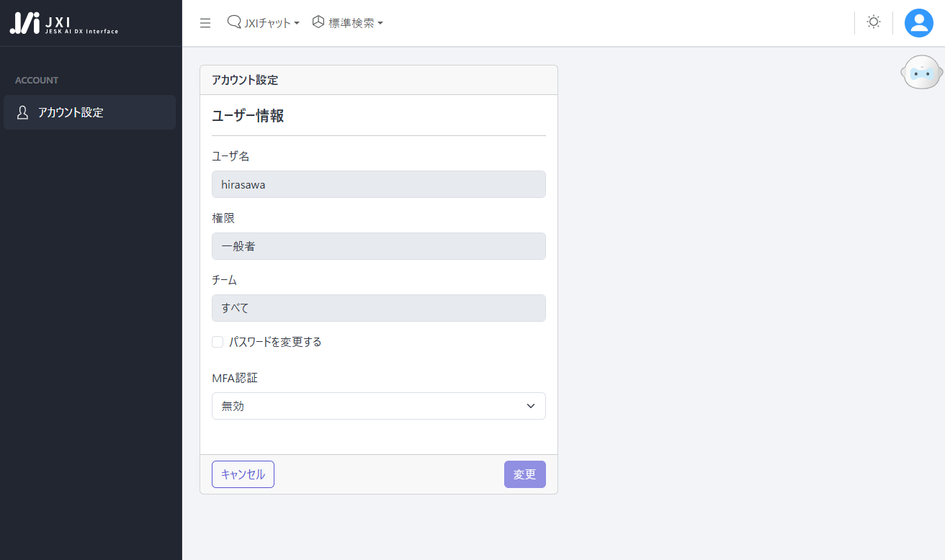Click the hexagon icon beside 標準検索
The image size is (945, 560).
[317, 22]
